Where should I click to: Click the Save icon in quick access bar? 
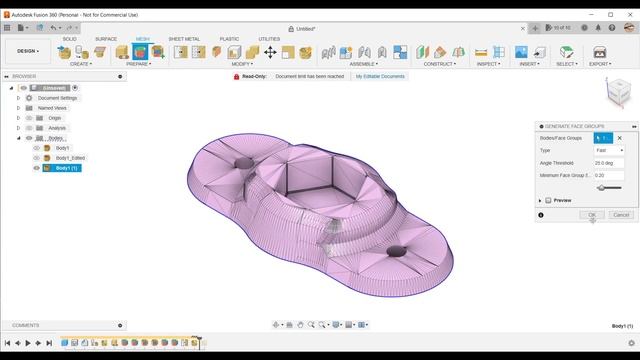(40, 28)
